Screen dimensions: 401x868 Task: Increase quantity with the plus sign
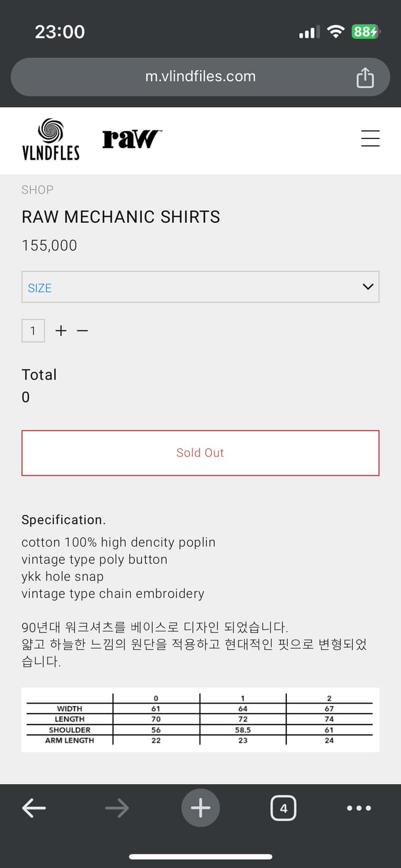click(x=61, y=331)
